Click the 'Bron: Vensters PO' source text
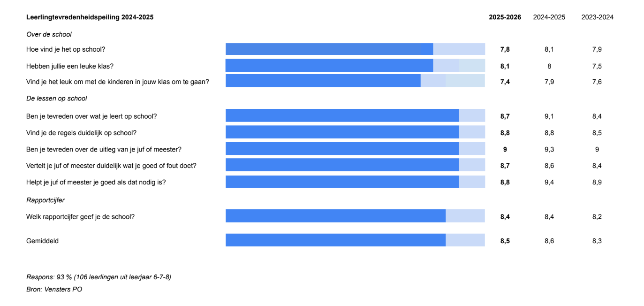 pyautogui.click(x=54, y=290)
